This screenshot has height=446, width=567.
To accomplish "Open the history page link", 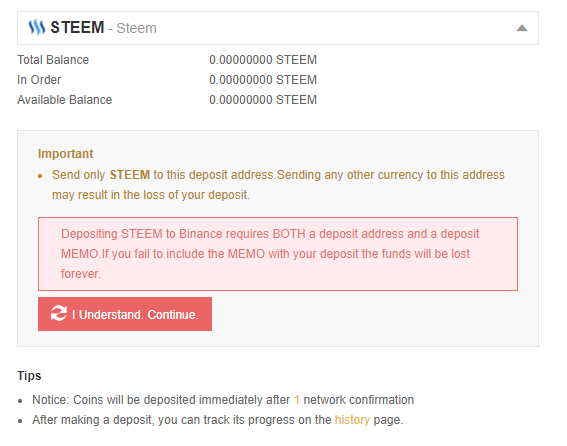I will [x=352, y=420].
